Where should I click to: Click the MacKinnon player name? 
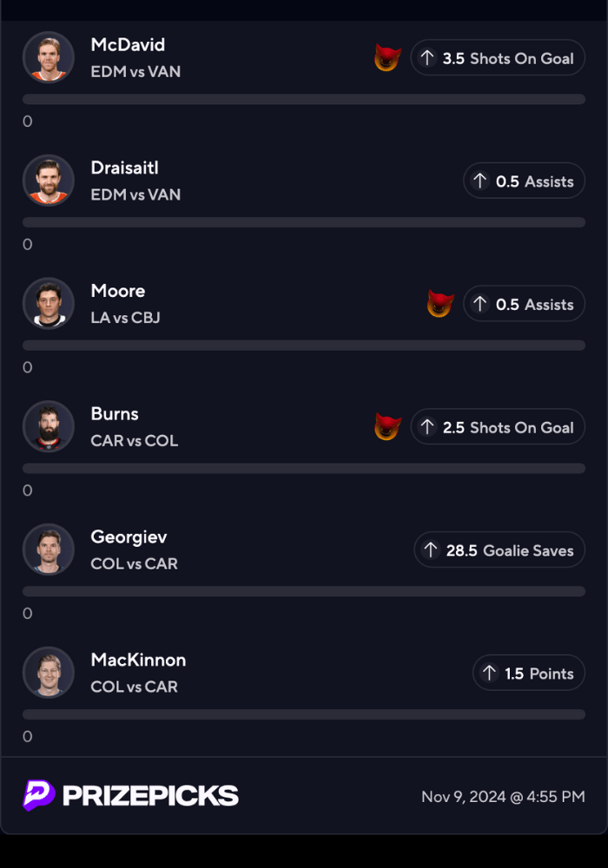pyautogui.click(x=138, y=661)
